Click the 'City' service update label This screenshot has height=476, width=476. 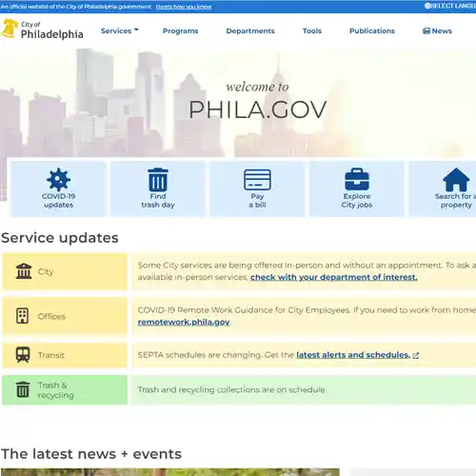click(x=46, y=271)
